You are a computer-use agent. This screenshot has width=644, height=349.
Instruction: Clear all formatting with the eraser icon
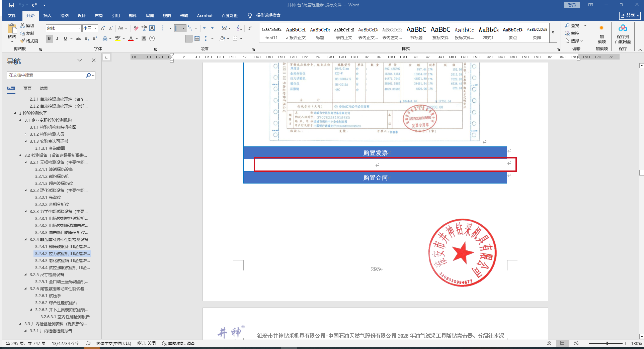136,28
